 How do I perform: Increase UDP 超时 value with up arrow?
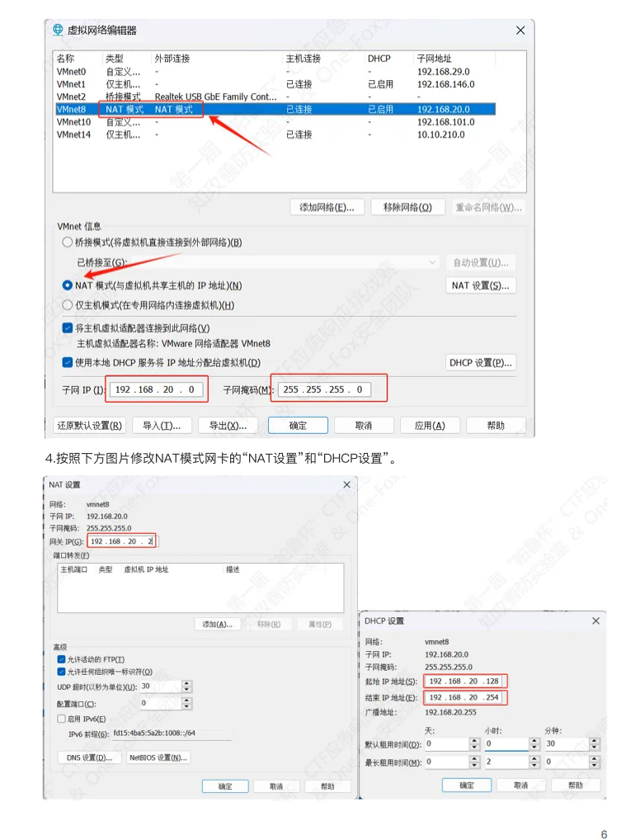tap(186, 683)
